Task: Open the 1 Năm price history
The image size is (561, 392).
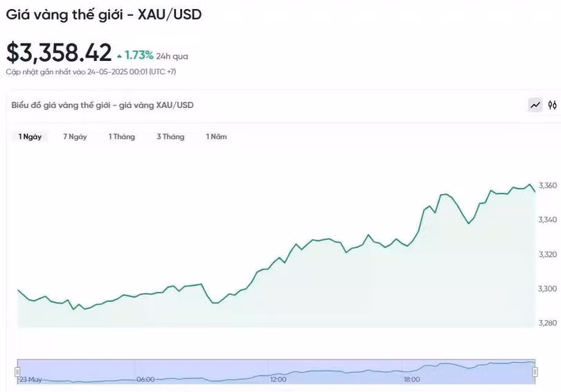Action: coord(216,136)
